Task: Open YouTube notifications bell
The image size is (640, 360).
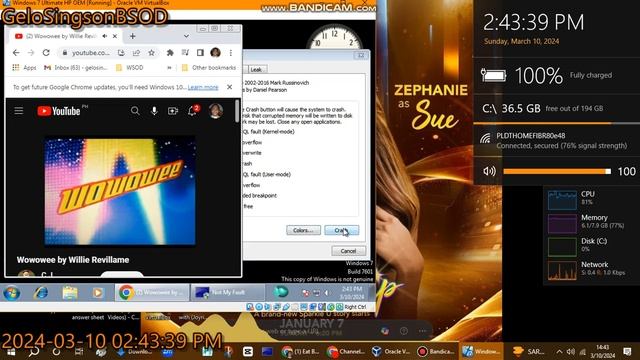Action: click(x=192, y=111)
